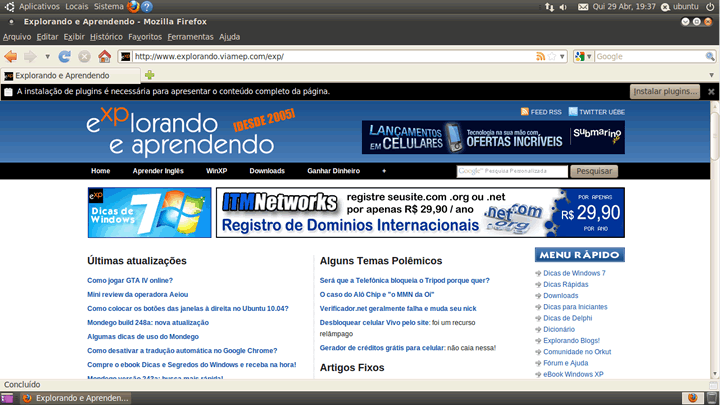Viewport: 720px width, 405px height.
Task: Open the list all tabs dropdown
Action: tap(711, 75)
